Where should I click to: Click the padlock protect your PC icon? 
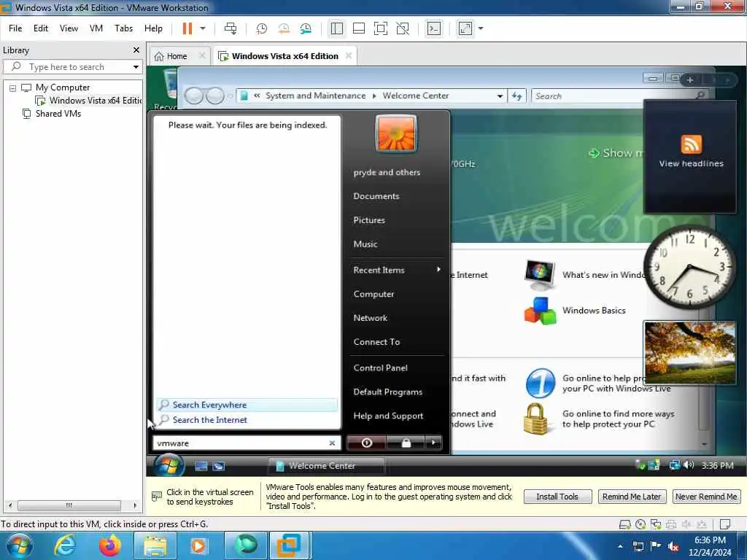click(535, 419)
